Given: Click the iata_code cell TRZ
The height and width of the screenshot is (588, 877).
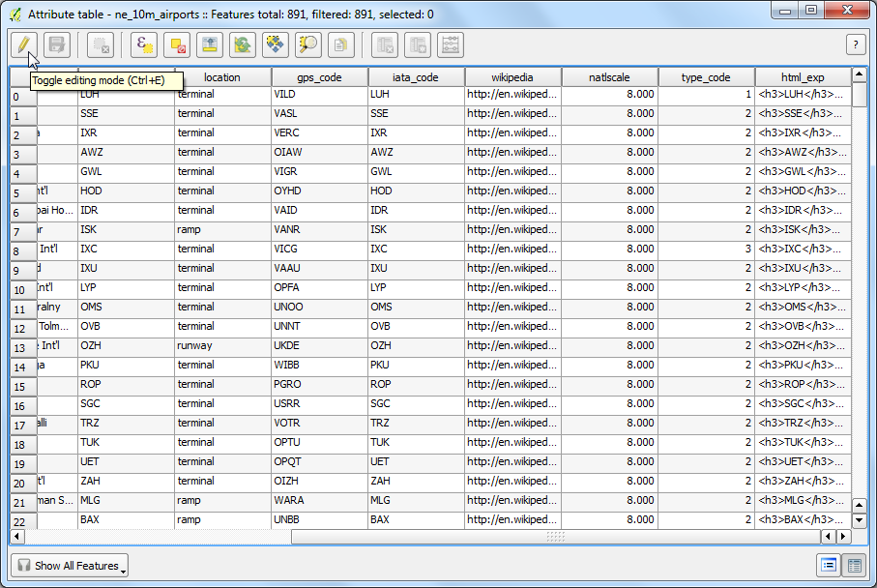Looking at the screenshot, I should (x=416, y=423).
